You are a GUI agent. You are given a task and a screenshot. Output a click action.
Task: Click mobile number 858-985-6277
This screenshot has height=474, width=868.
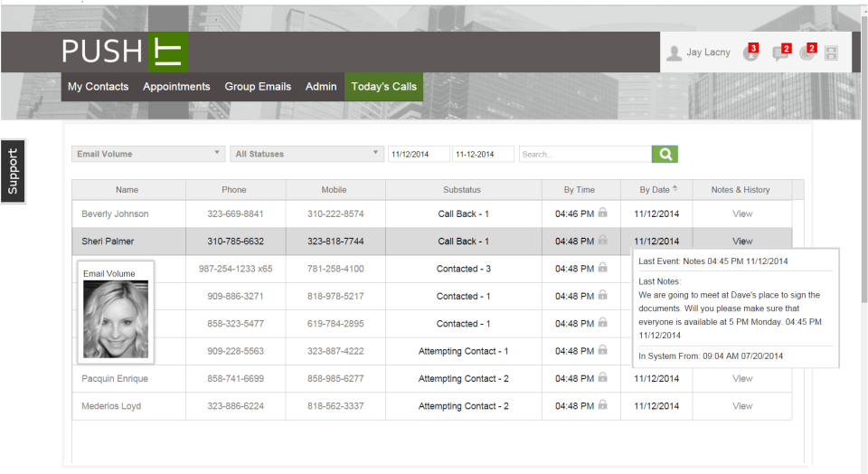tap(335, 379)
